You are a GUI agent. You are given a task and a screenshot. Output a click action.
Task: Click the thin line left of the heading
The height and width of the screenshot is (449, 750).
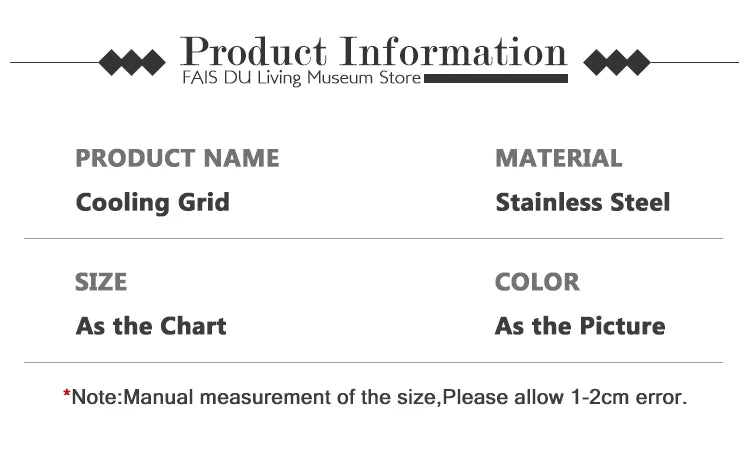[x=55, y=62]
